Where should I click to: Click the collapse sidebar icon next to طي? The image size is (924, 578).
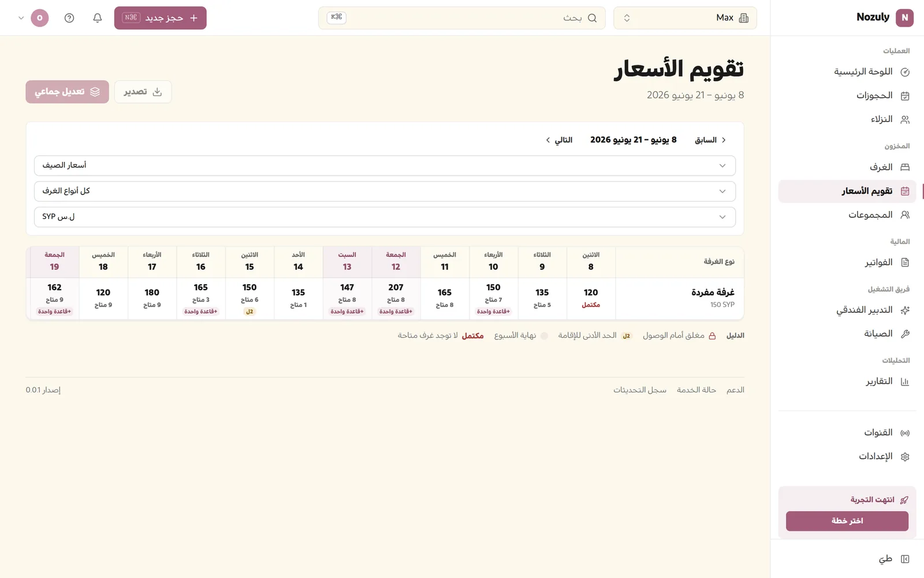click(x=905, y=559)
